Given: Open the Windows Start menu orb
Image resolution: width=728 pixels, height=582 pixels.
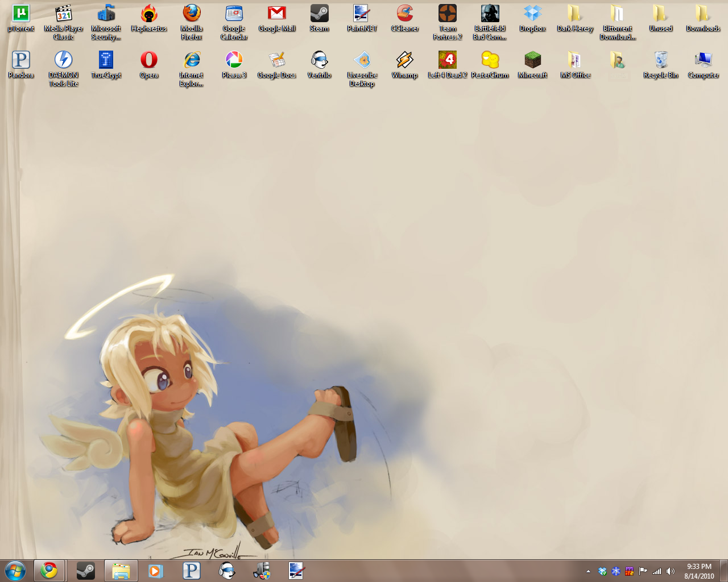Looking at the screenshot, I should pos(15,571).
